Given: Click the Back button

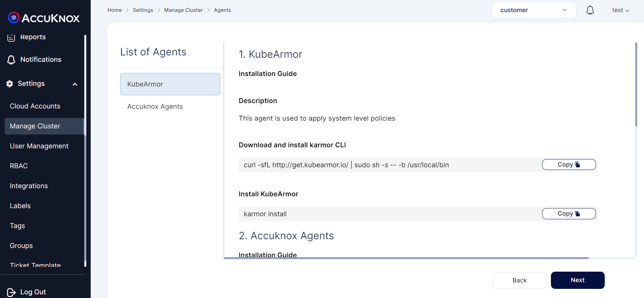Looking at the screenshot, I should (519, 280).
